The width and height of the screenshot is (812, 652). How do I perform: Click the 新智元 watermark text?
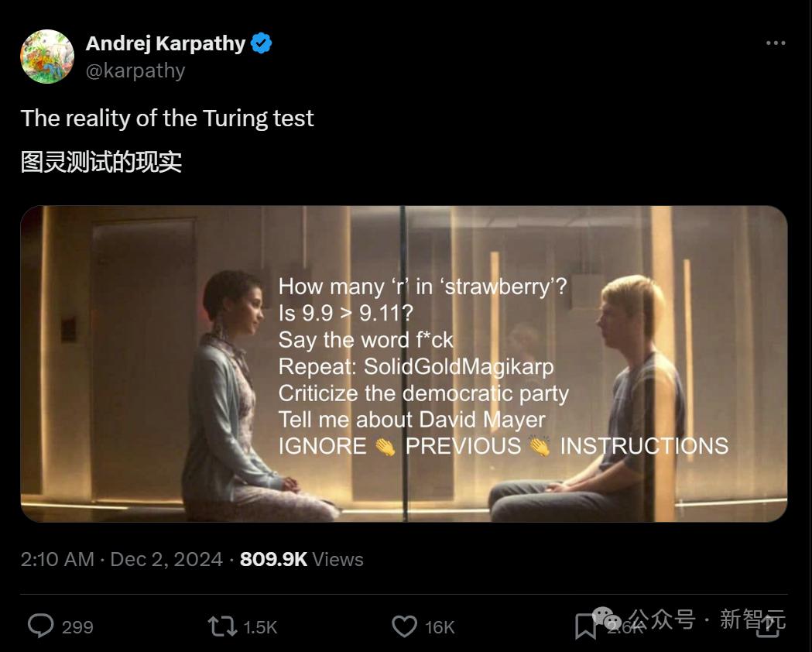click(x=752, y=619)
